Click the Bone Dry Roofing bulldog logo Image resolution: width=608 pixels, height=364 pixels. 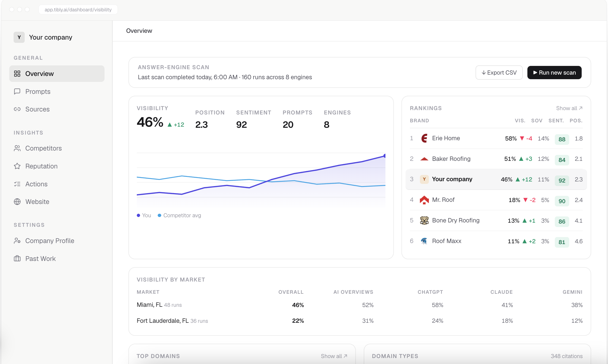pyautogui.click(x=424, y=220)
